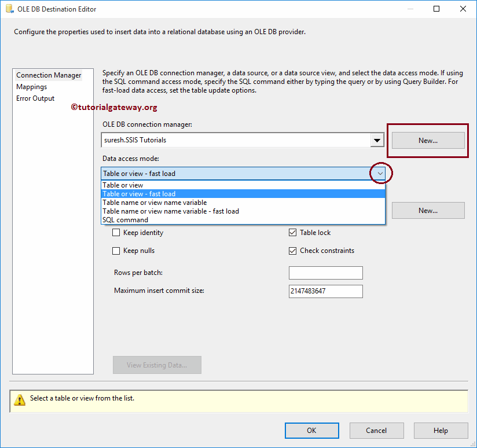Open the OLE DB connection manager dropdown arrow
Viewport: 477px width, 448px height.
[377, 139]
